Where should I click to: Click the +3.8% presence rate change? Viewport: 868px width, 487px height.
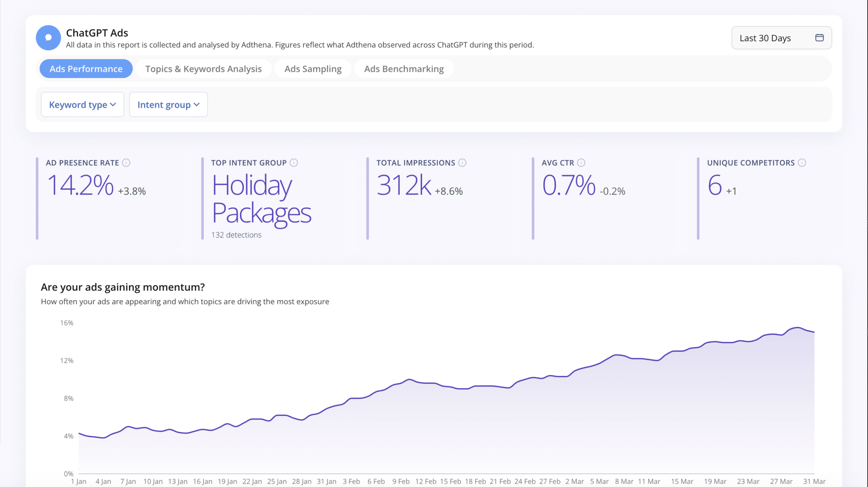pos(132,191)
